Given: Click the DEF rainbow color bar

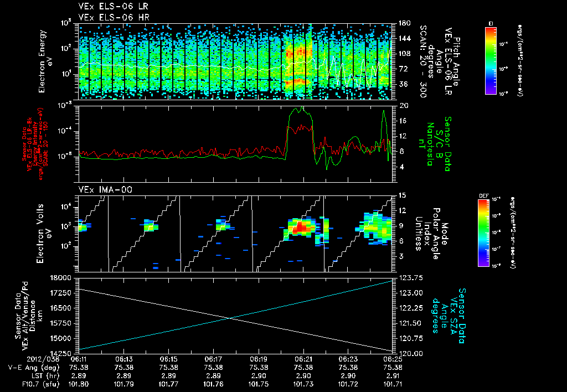Looking at the screenshot, I should point(484,233).
